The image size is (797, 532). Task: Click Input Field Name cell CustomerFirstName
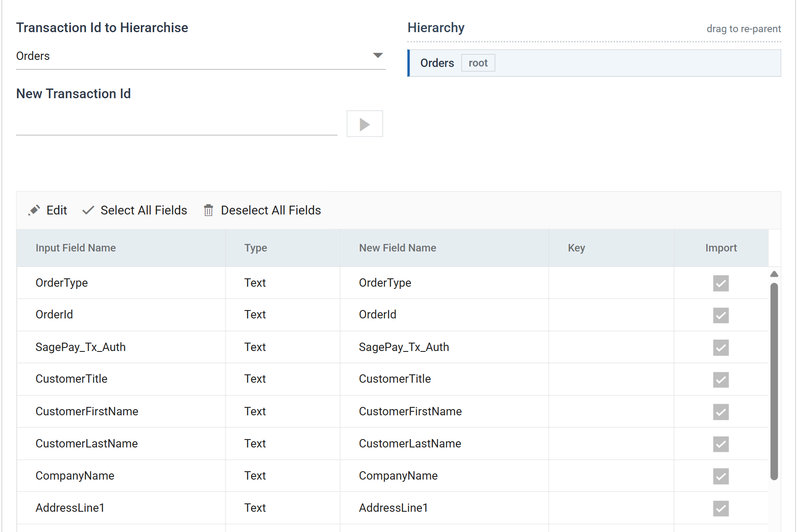(121, 411)
